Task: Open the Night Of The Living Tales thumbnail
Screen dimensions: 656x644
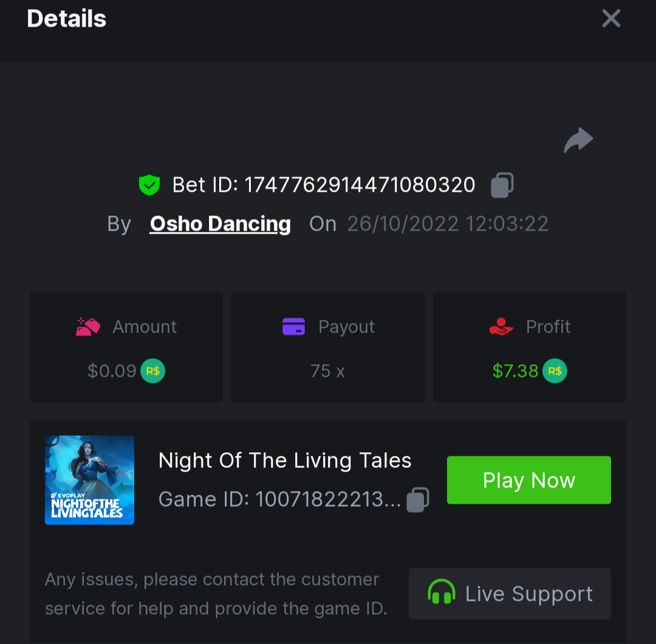Action: coord(89,480)
